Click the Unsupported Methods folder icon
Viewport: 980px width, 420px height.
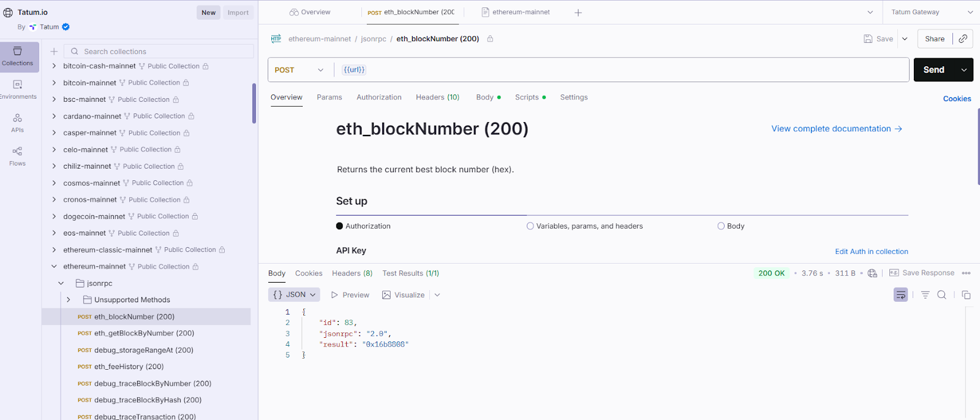point(87,300)
